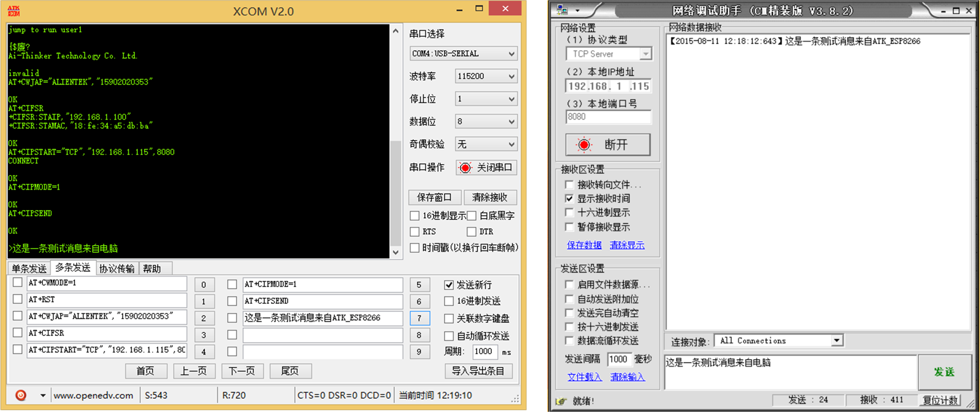Click the red indicator icon on 断开 button

click(x=584, y=144)
